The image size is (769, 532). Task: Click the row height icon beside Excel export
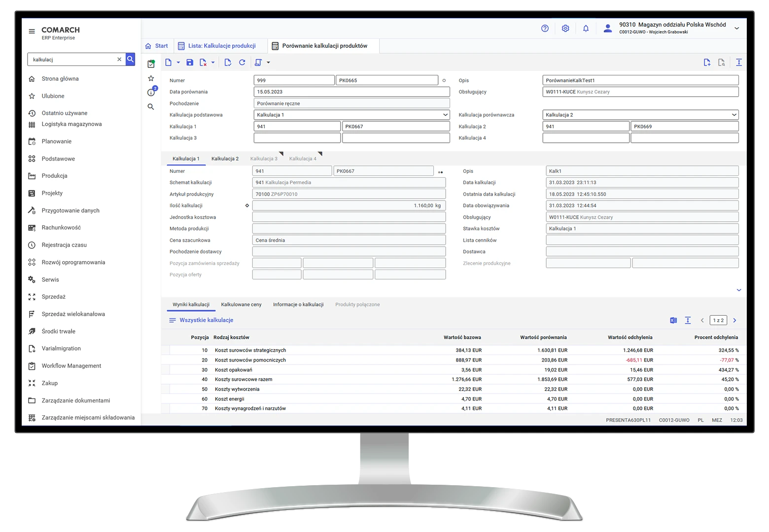[688, 320]
